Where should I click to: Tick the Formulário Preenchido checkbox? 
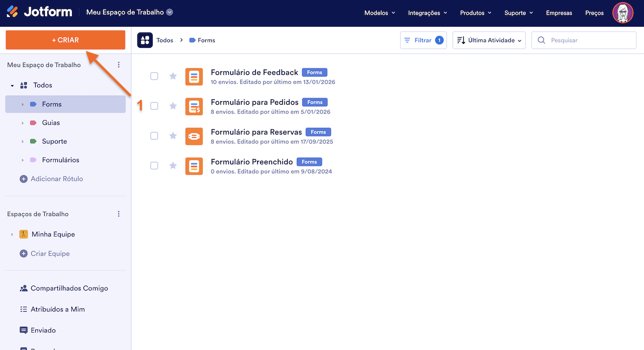(x=154, y=166)
